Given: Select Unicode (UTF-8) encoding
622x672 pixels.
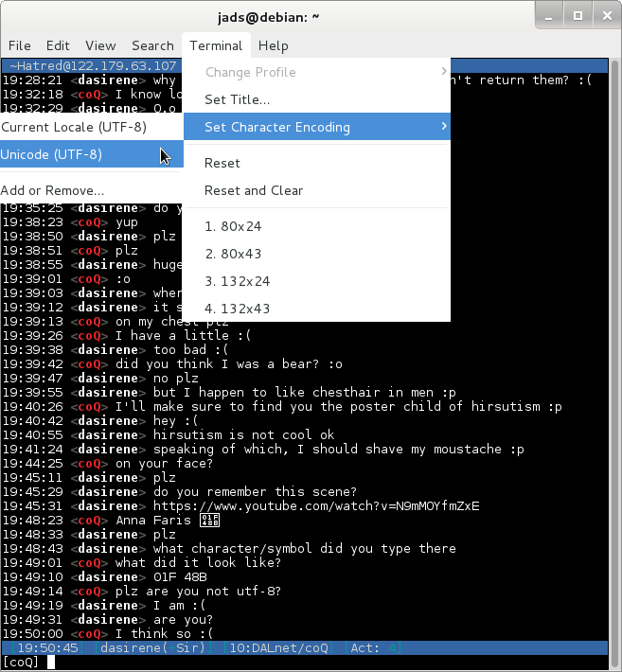Looking at the screenshot, I should pyautogui.click(x=92, y=154).
